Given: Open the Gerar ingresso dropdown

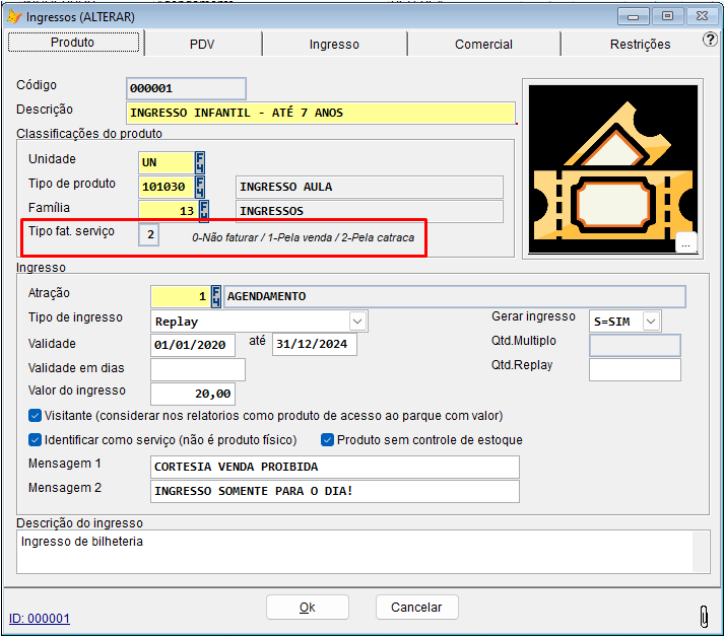Looking at the screenshot, I should point(651,321).
